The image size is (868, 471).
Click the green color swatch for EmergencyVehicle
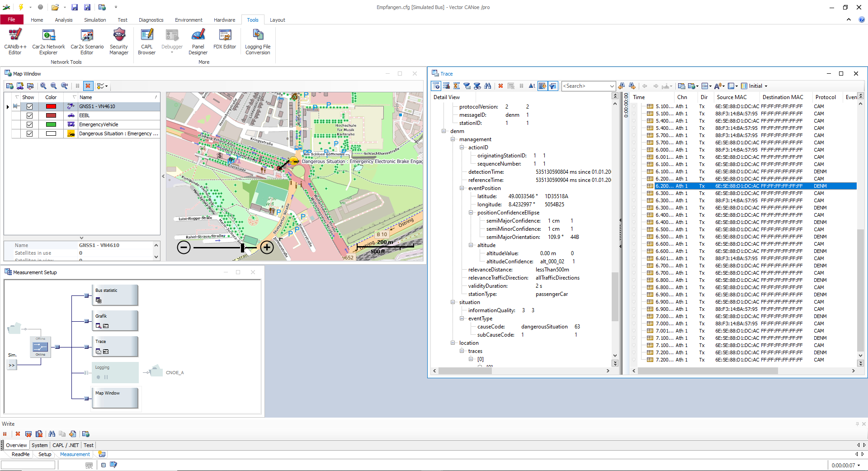[51, 124]
